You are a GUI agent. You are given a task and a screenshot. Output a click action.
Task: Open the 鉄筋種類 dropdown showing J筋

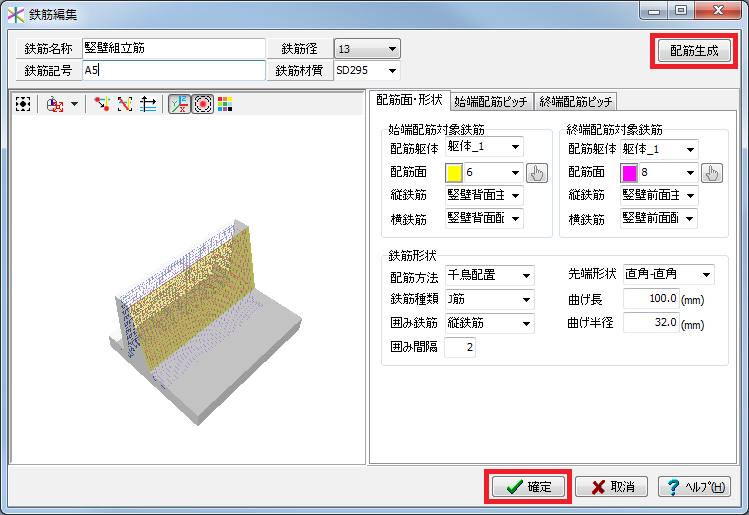490,300
